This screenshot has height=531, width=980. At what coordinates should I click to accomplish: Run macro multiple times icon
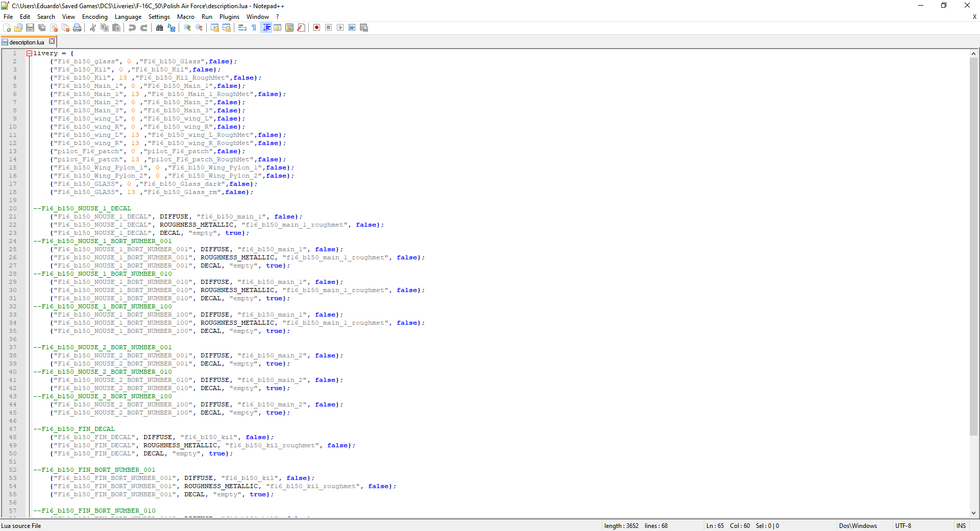(352, 28)
